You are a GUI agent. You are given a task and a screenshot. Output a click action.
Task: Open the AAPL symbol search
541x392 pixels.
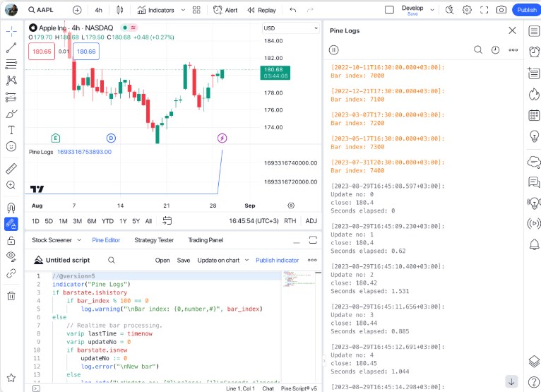pyautogui.click(x=41, y=10)
